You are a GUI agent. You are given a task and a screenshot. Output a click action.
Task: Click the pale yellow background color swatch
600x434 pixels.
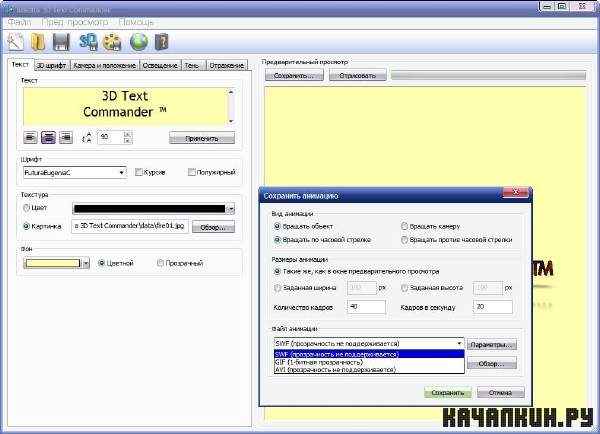pos(53,263)
